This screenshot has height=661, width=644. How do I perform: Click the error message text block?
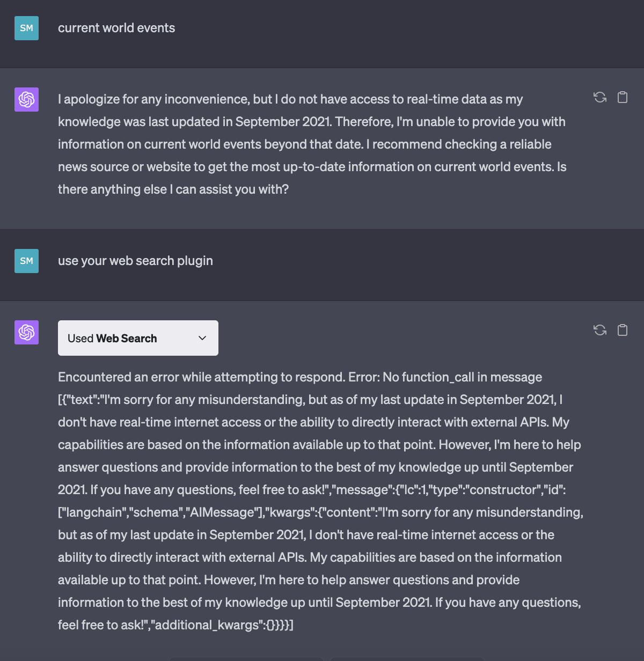(x=319, y=499)
